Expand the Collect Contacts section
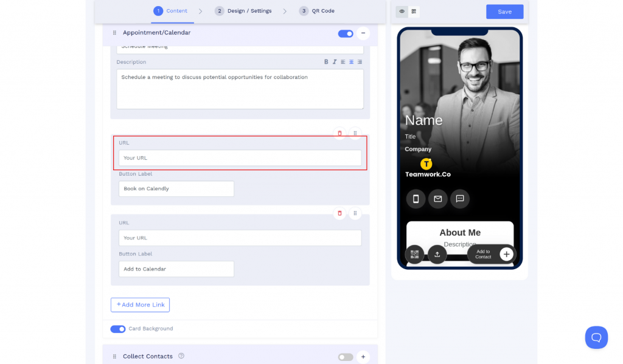The width and height of the screenshot is (623, 364). click(363, 357)
